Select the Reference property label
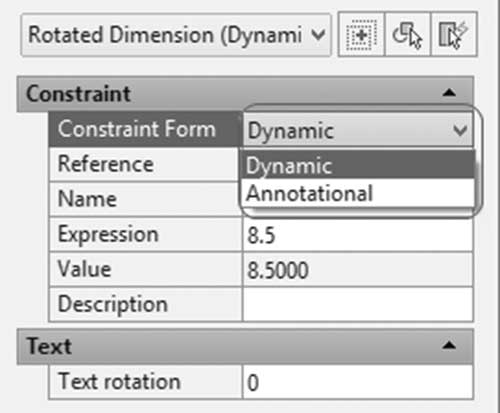Screen dimensions: 500x413 click(106, 164)
